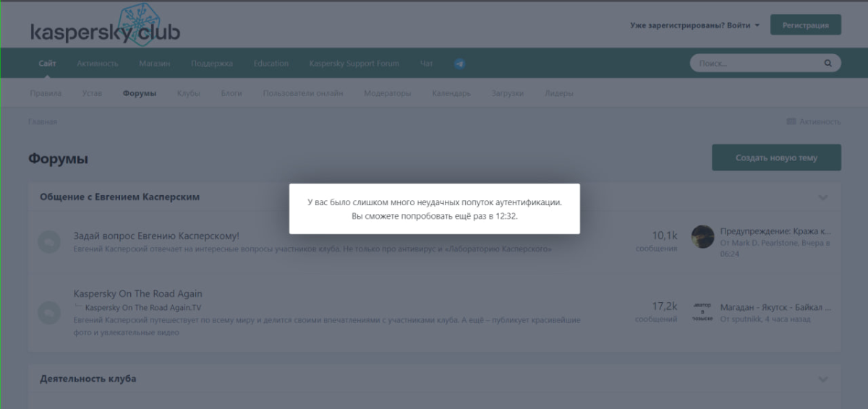Collapse the Деятельность клуба section
The height and width of the screenshot is (409, 868).
(822, 379)
